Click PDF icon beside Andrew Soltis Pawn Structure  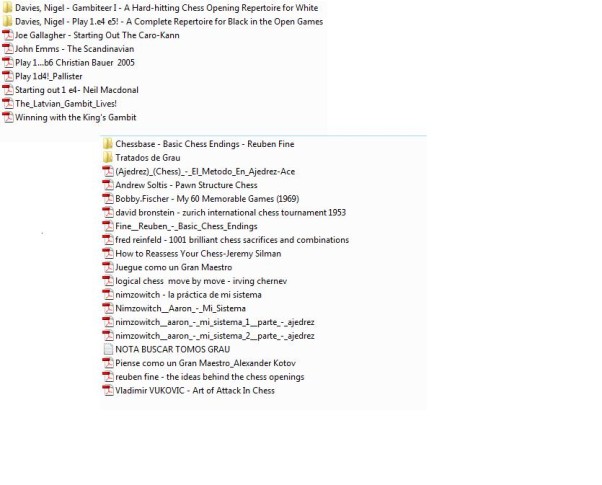(108, 185)
